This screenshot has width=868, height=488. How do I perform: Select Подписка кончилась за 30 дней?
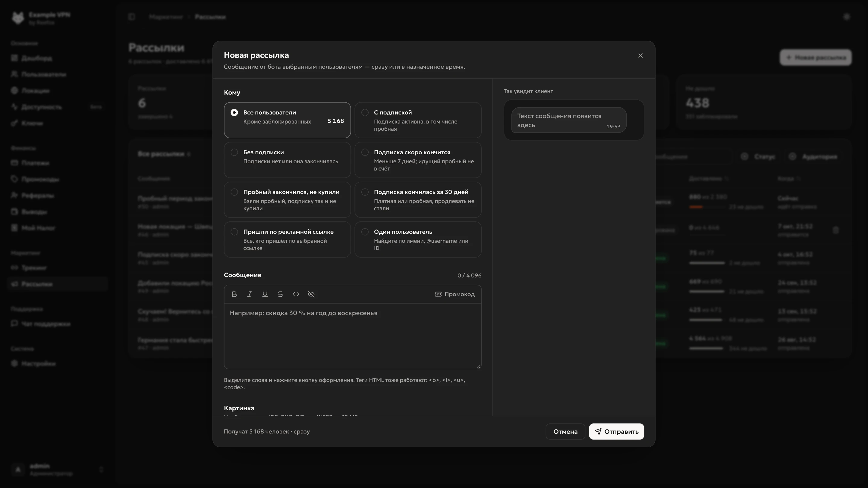(x=418, y=200)
